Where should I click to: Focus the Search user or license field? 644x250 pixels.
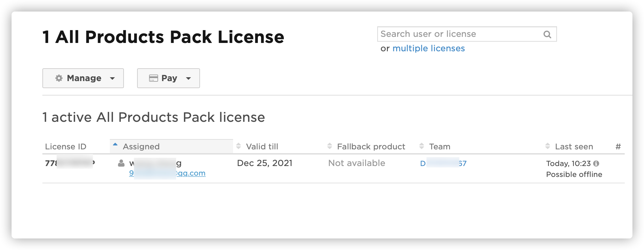pyautogui.click(x=459, y=34)
